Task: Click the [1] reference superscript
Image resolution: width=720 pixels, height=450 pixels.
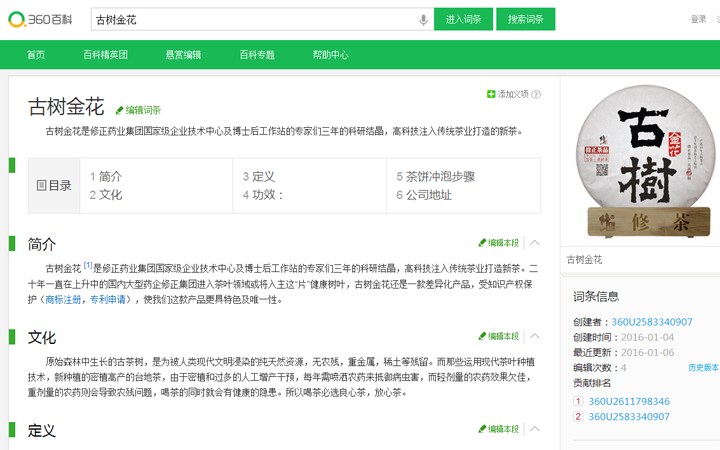Action: click(x=88, y=265)
